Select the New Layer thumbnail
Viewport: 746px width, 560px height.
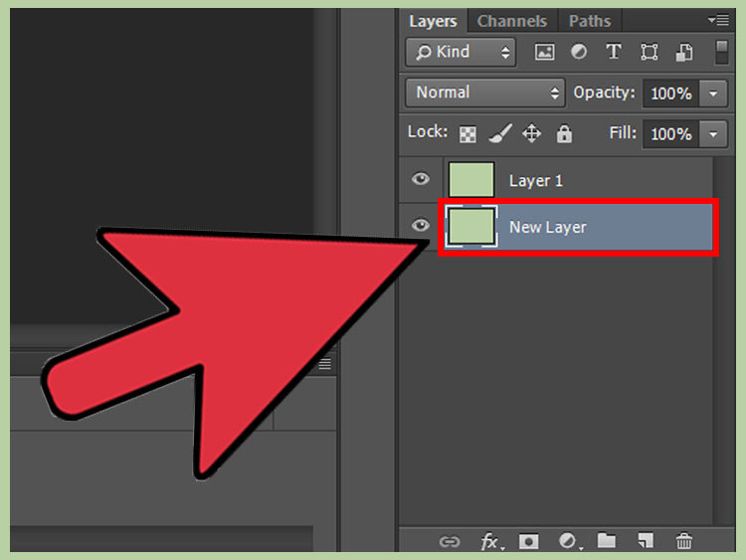pyautogui.click(x=471, y=227)
